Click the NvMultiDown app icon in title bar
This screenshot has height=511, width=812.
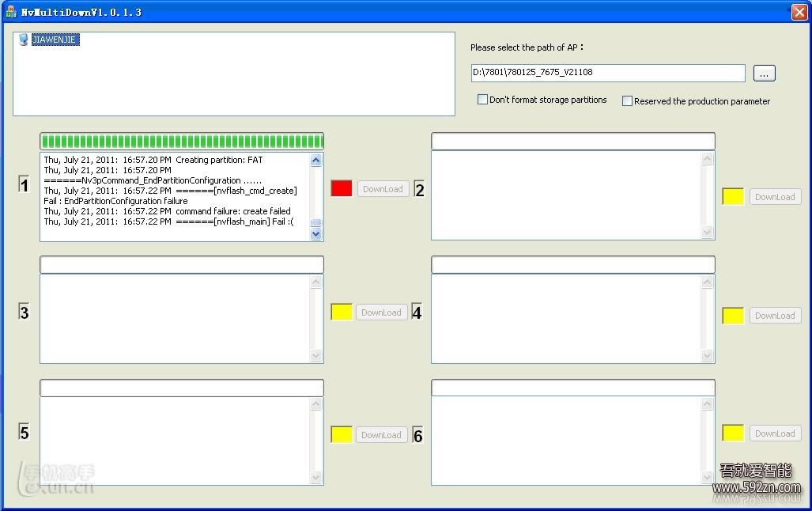(11, 12)
